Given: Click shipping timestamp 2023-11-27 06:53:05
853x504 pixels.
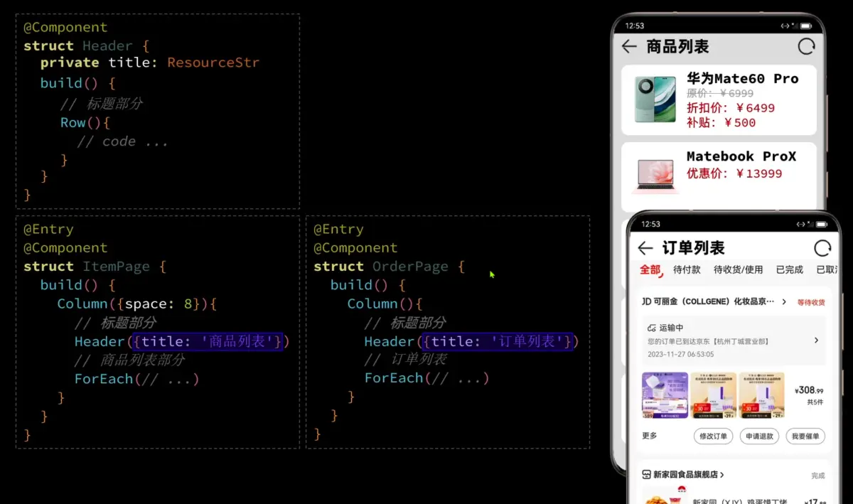Looking at the screenshot, I should point(680,354).
